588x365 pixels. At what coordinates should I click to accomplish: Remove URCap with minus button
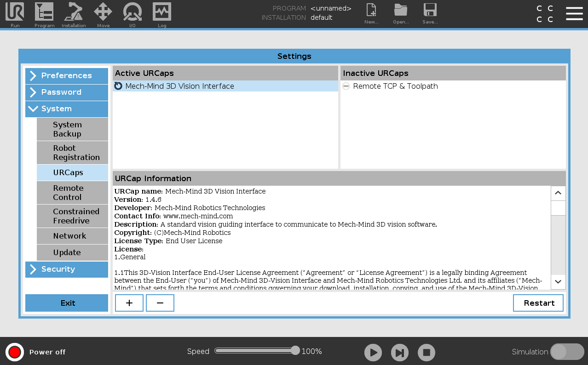click(160, 303)
